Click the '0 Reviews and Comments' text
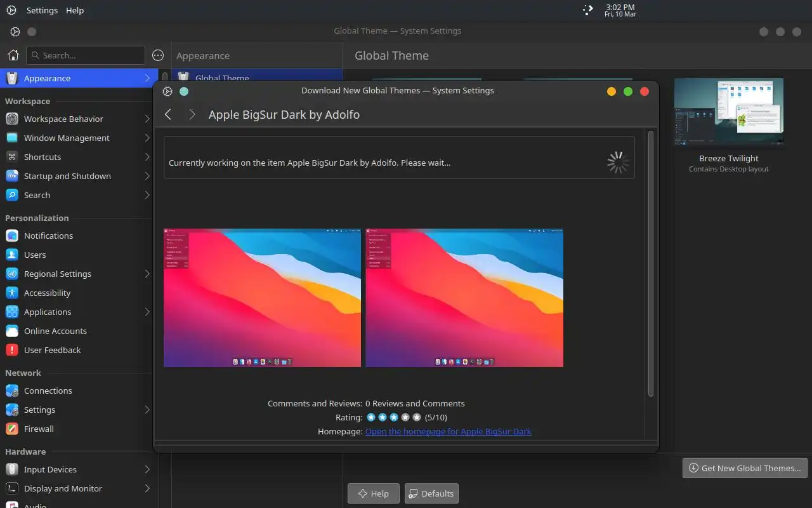The height and width of the screenshot is (508, 812). pos(415,403)
